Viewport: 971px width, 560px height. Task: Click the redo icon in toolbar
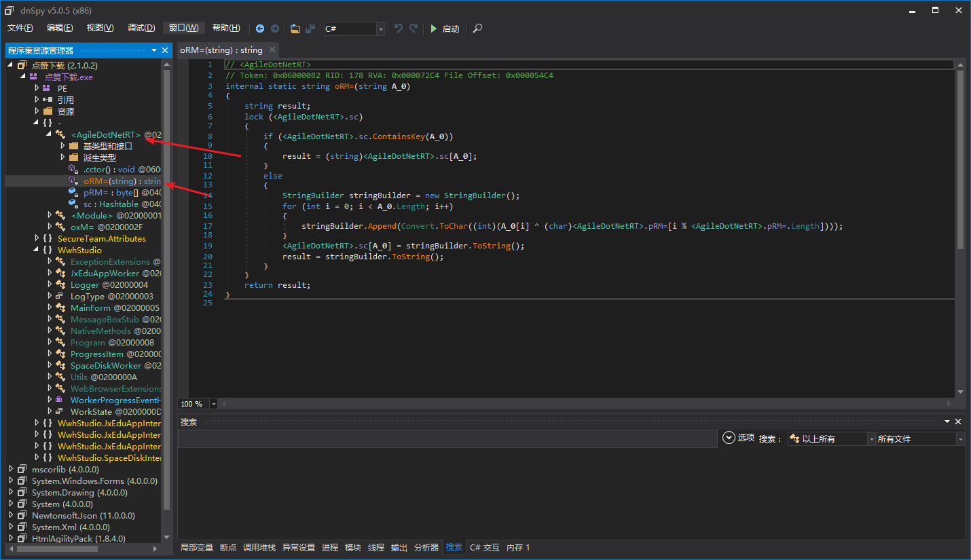pyautogui.click(x=414, y=29)
